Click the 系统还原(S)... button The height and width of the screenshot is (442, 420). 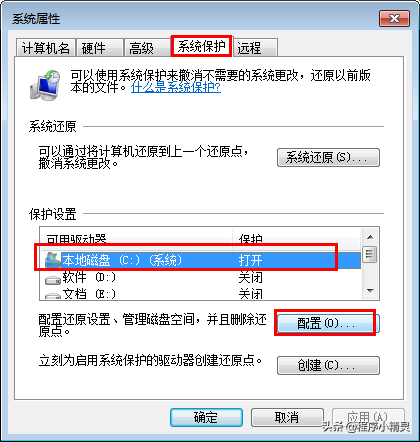pyautogui.click(x=328, y=157)
